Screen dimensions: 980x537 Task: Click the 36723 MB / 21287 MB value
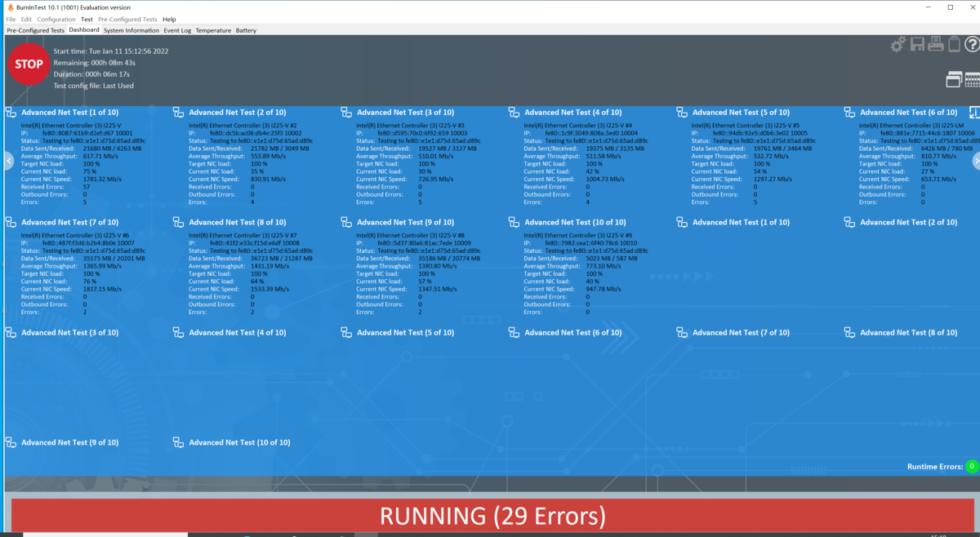[282, 259]
